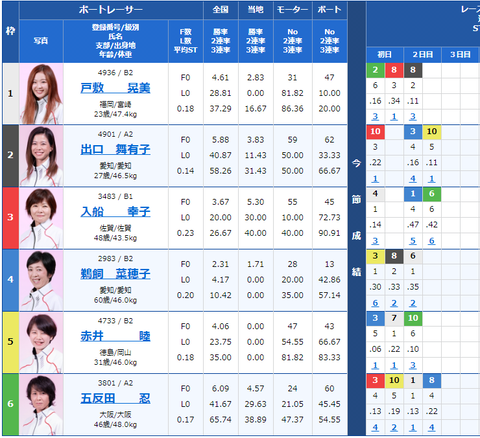The width and height of the screenshot is (480, 438).
Task: Open finish result link 2 in 五反田 row
Action: pos(394,427)
